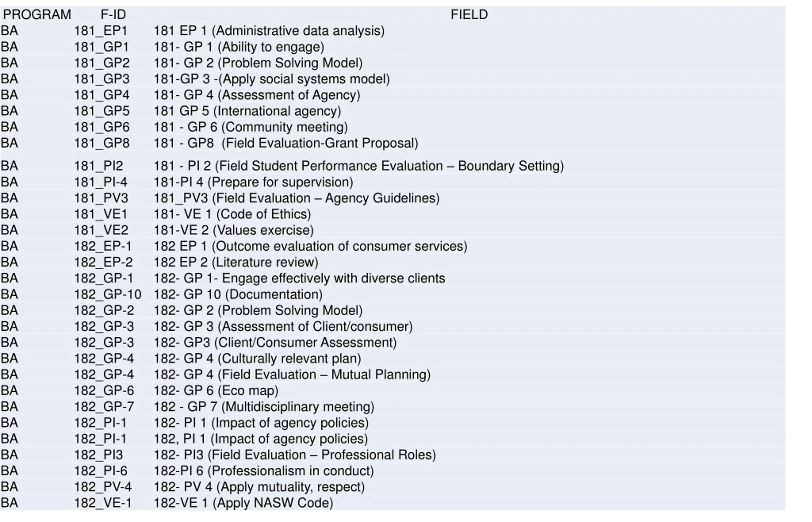Select the 181_EP1 F-ID cell
The width and height of the screenshot is (812, 522).
tap(101, 31)
